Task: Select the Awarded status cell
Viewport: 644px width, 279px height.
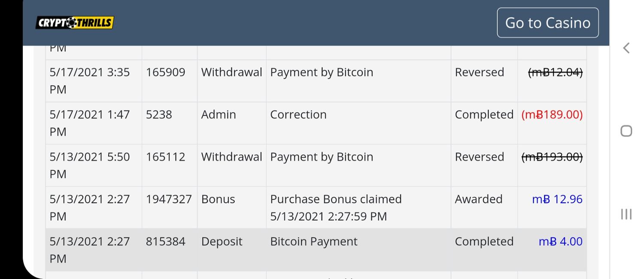Action: (x=478, y=199)
